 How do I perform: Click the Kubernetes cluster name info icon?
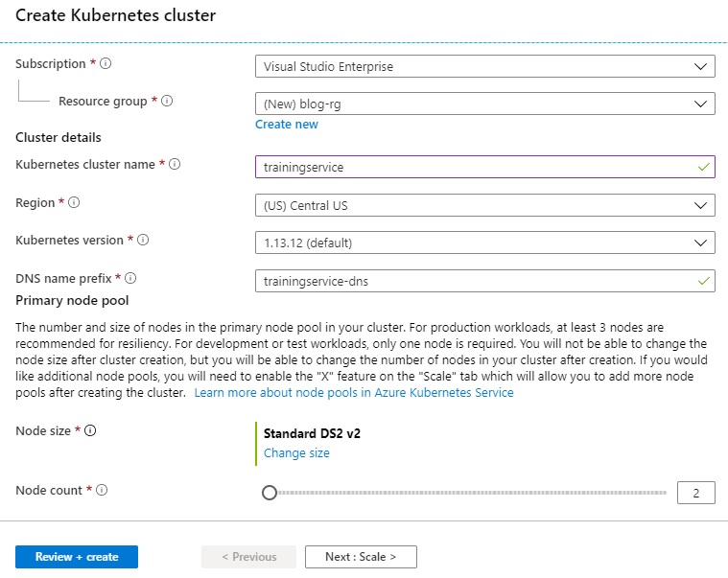pos(175,164)
